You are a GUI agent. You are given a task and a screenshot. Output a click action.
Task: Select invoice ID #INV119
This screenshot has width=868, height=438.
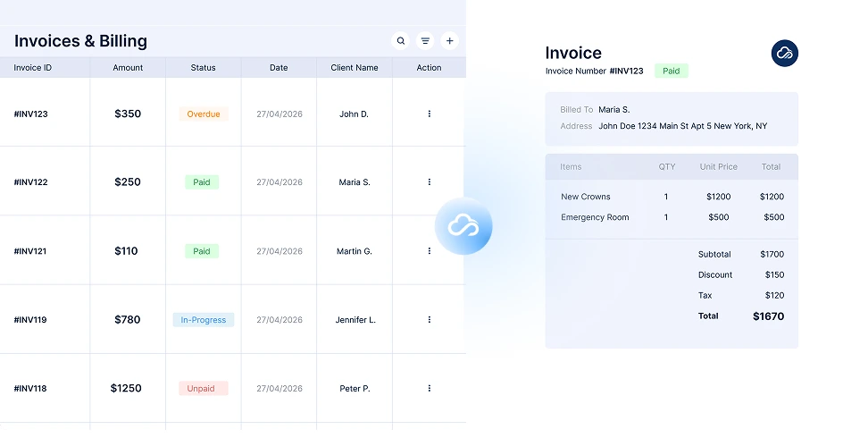coord(30,319)
